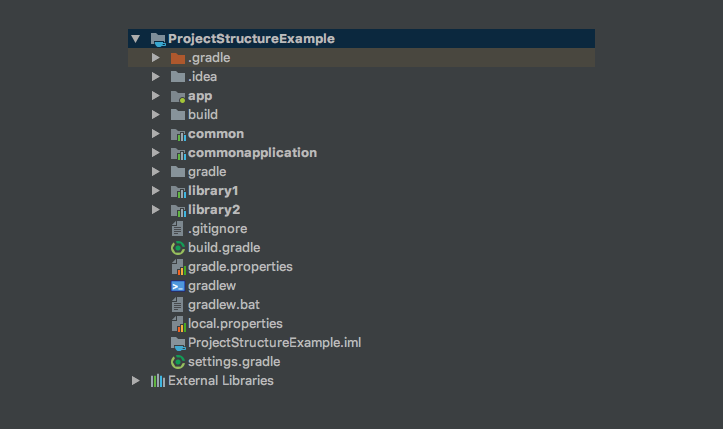The height and width of the screenshot is (429, 723).
Task: Click the app module folder icon
Action: point(178,96)
